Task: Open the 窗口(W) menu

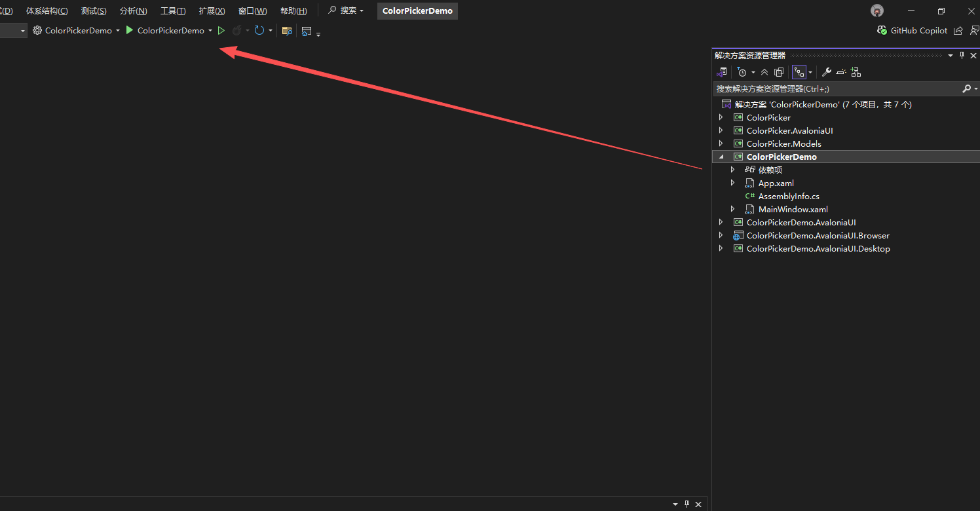Action: [252, 11]
